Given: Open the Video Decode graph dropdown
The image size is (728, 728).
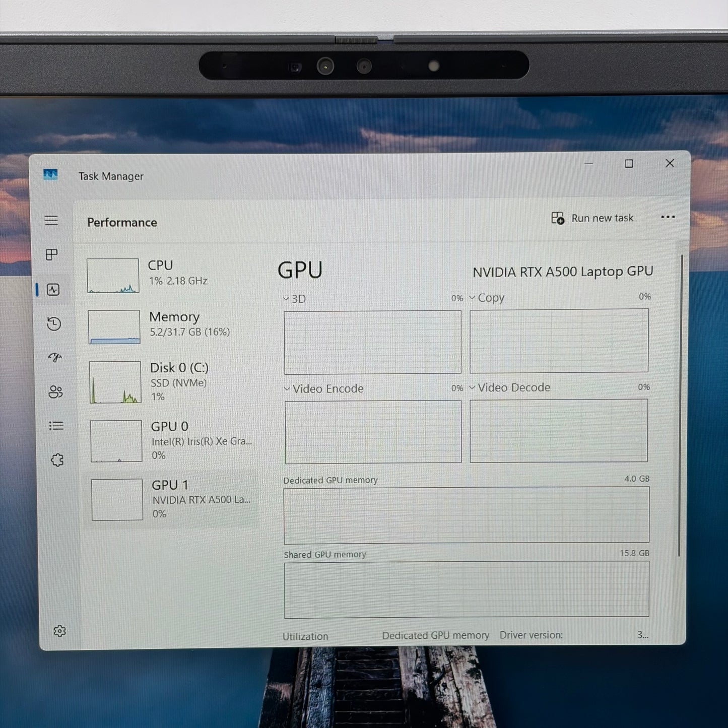Looking at the screenshot, I should [472, 387].
